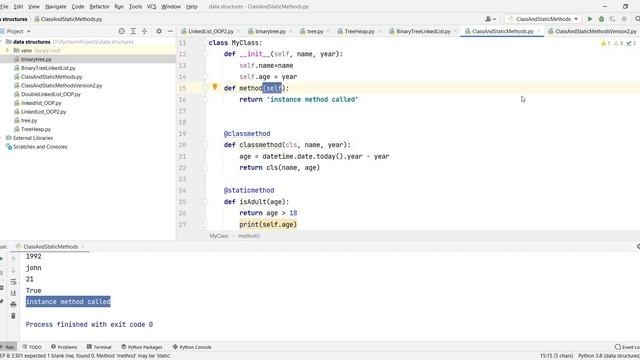Click method() in the breadcrumb bar

(x=249, y=236)
